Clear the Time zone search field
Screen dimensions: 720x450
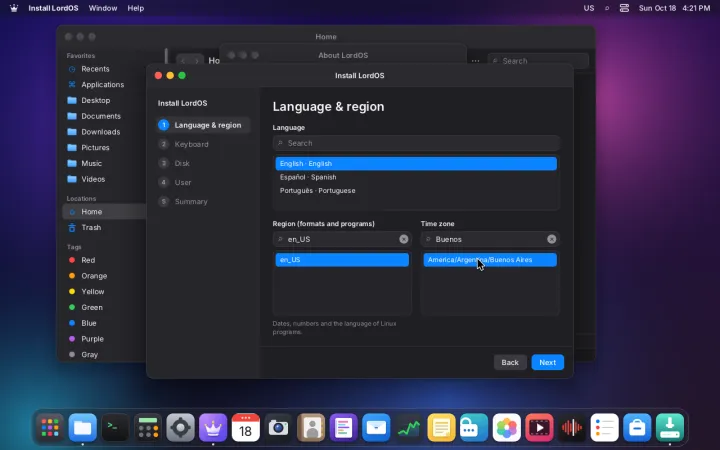[551, 239]
